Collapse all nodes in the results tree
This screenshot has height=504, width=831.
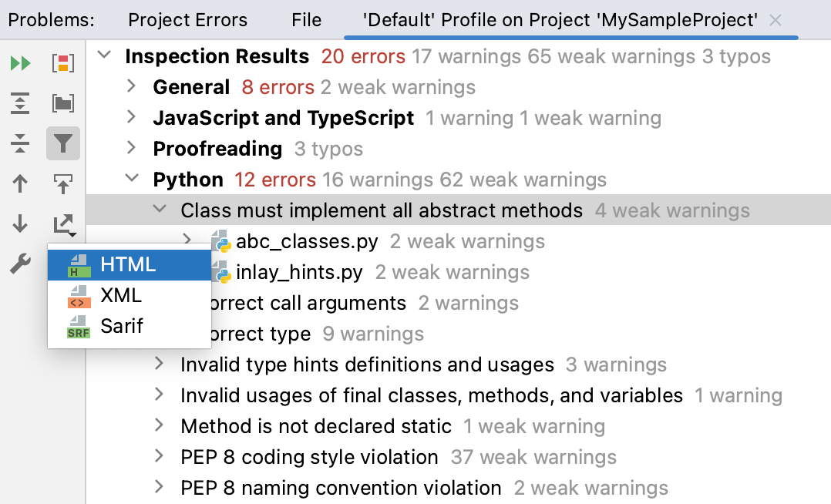[21, 143]
